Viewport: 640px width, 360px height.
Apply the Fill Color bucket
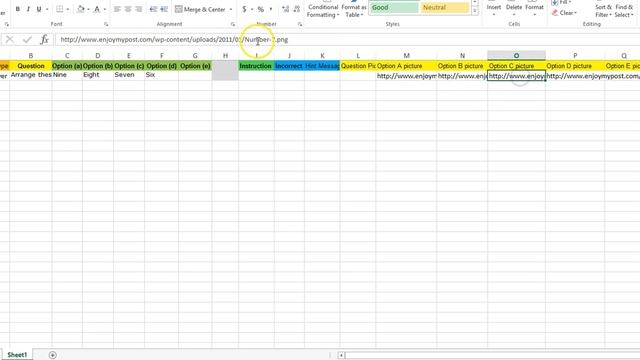point(81,9)
